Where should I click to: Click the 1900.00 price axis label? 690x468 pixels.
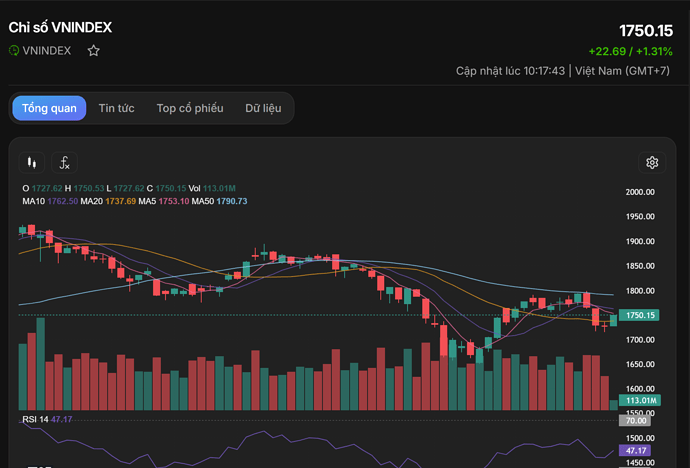tap(640, 241)
